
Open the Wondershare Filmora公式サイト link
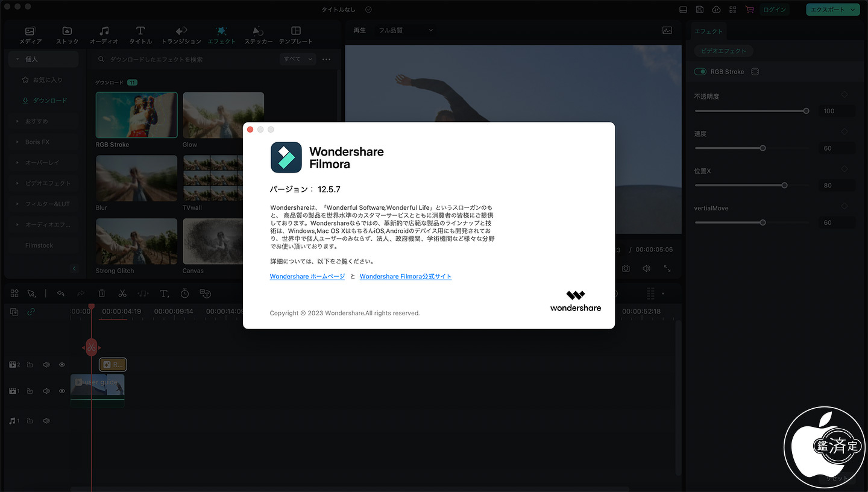click(x=406, y=276)
